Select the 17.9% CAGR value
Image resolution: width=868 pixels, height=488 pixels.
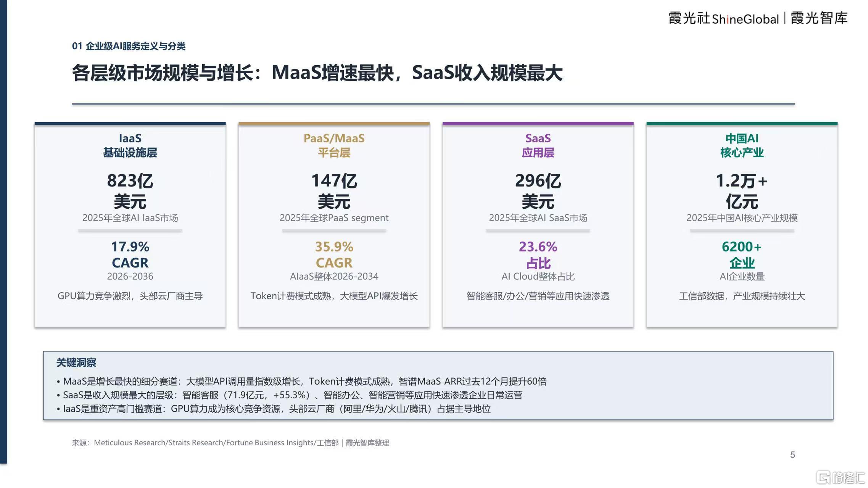pos(130,254)
